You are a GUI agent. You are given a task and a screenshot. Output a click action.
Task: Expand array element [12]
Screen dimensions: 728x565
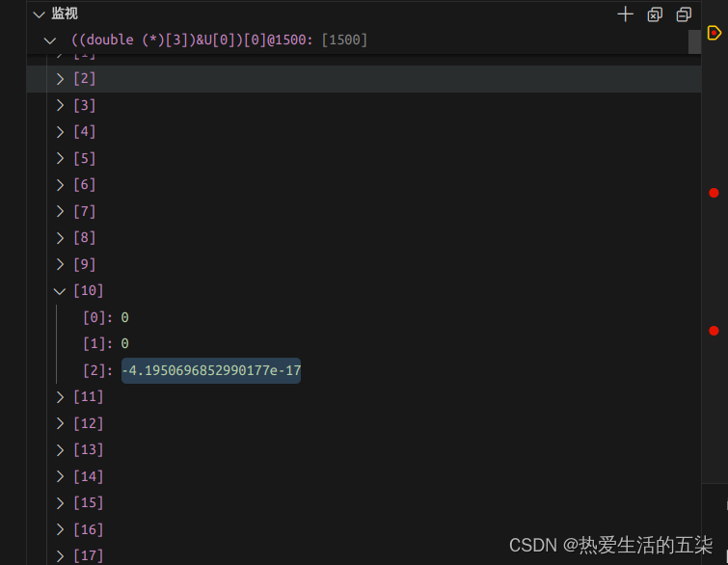(60, 423)
